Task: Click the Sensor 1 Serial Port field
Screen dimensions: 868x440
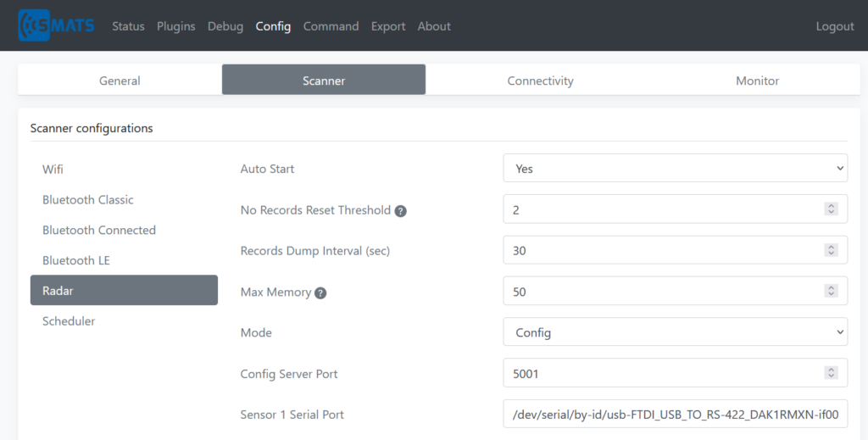Action: [x=675, y=414]
